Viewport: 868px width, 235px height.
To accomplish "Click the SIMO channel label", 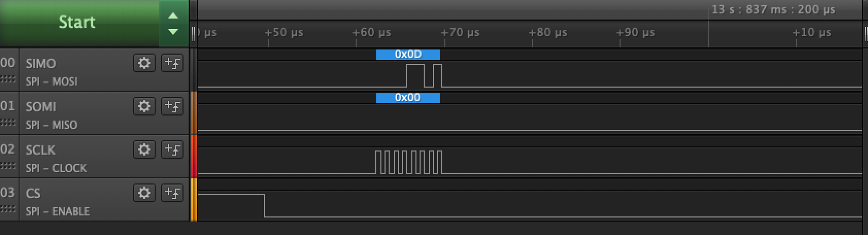I will coord(41,63).
